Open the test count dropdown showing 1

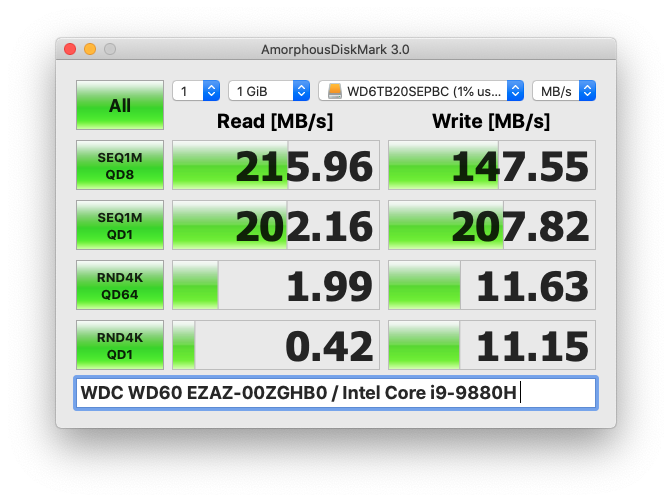click(196, 91)
